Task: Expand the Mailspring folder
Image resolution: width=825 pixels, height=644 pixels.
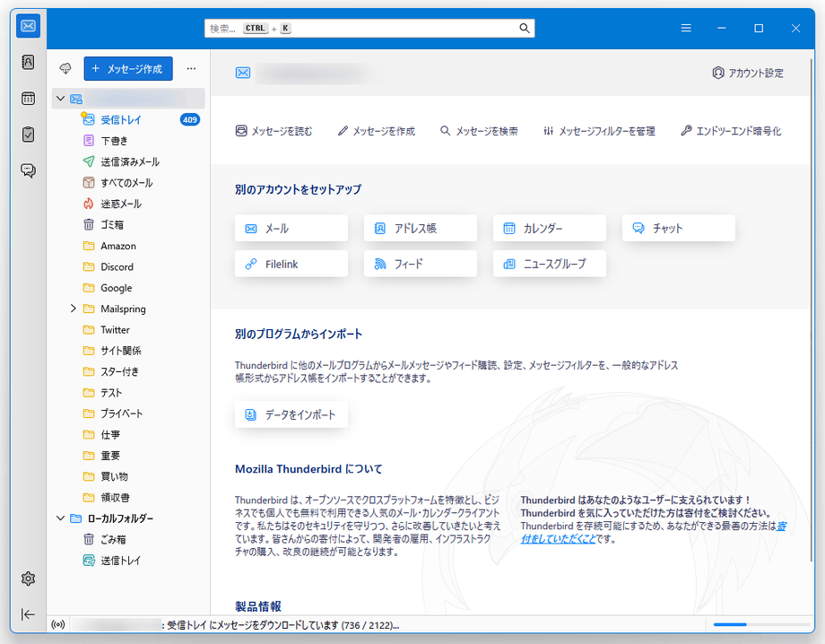Action: (74, 309)
